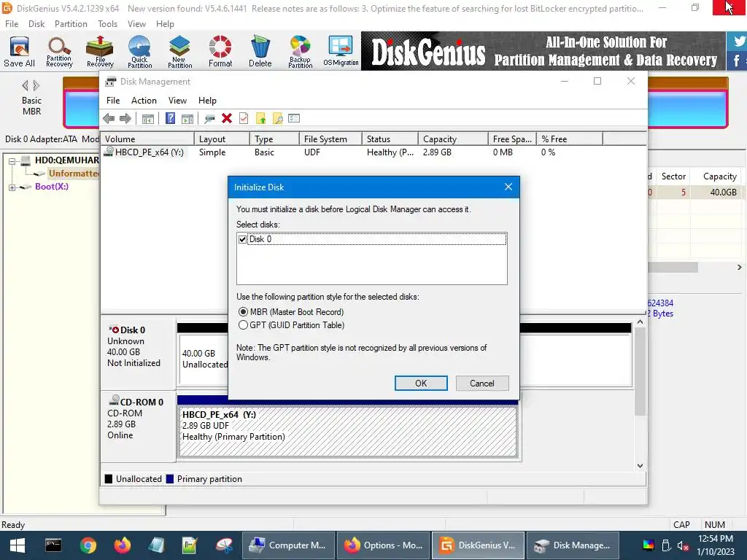Screen dimensions: 747x560
Task: Toggle Show/Hide Action Pane icon
Action: point(187,119)
